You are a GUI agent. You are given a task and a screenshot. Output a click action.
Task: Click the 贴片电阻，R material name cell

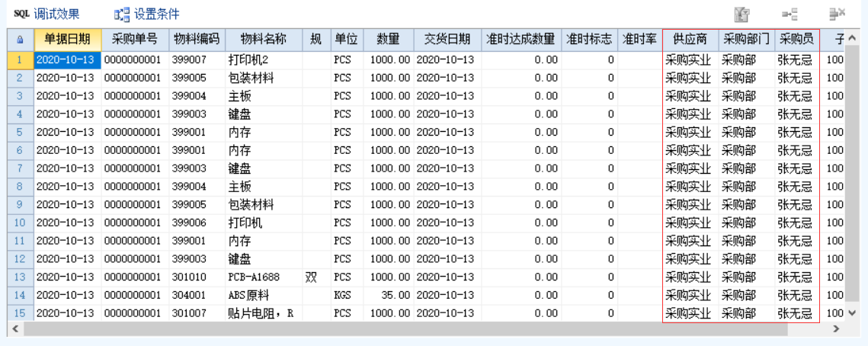click(x=264, y=314)
